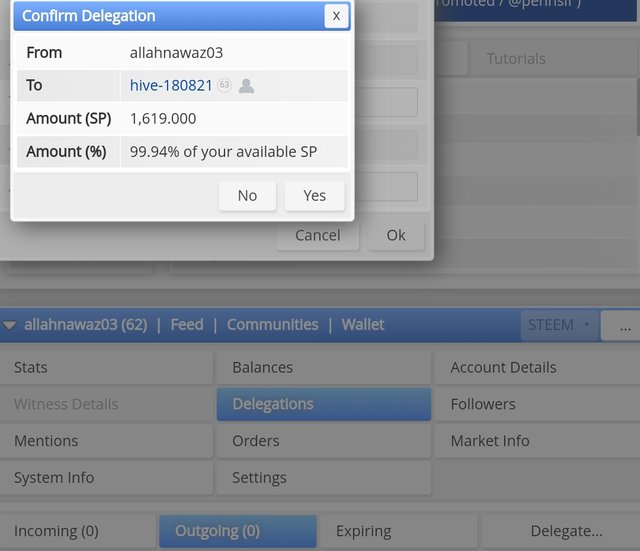Click the user profile icon beside hive-180821

[x=246, y=86]
